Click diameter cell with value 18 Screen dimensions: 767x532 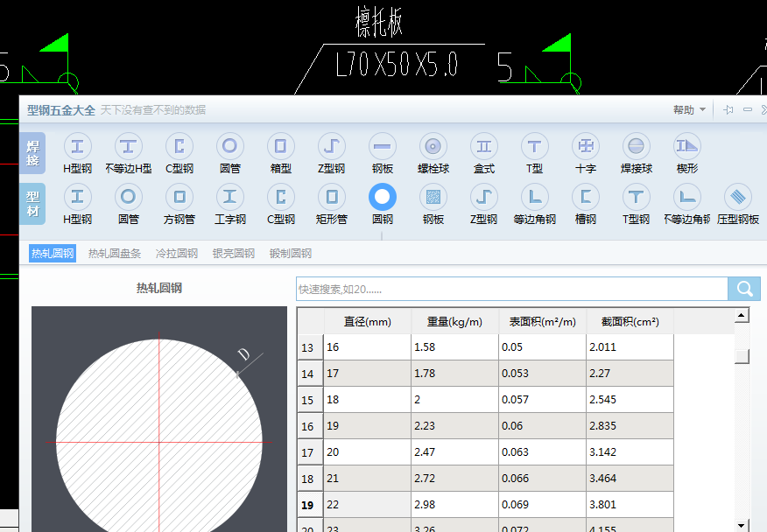click(368, 400)
